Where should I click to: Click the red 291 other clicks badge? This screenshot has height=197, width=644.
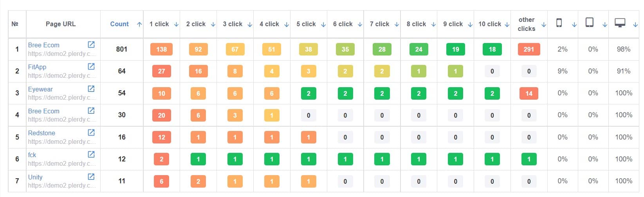pos(529,49)
